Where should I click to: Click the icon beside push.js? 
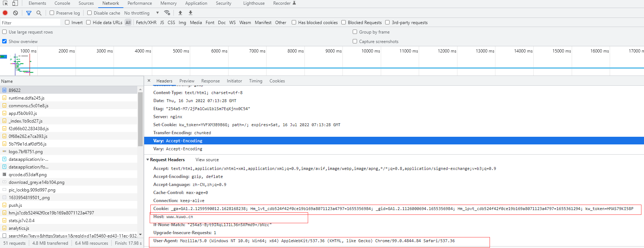(4, 205)
